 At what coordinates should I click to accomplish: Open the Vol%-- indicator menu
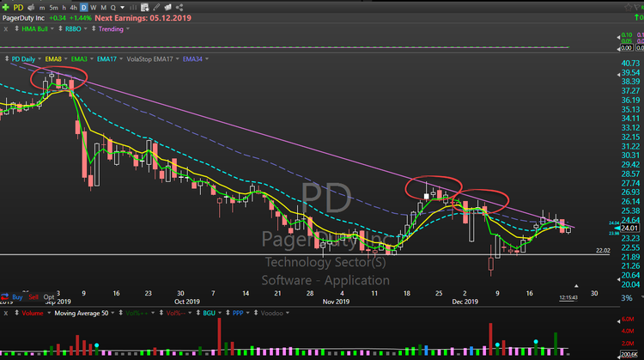click(190, 313)
